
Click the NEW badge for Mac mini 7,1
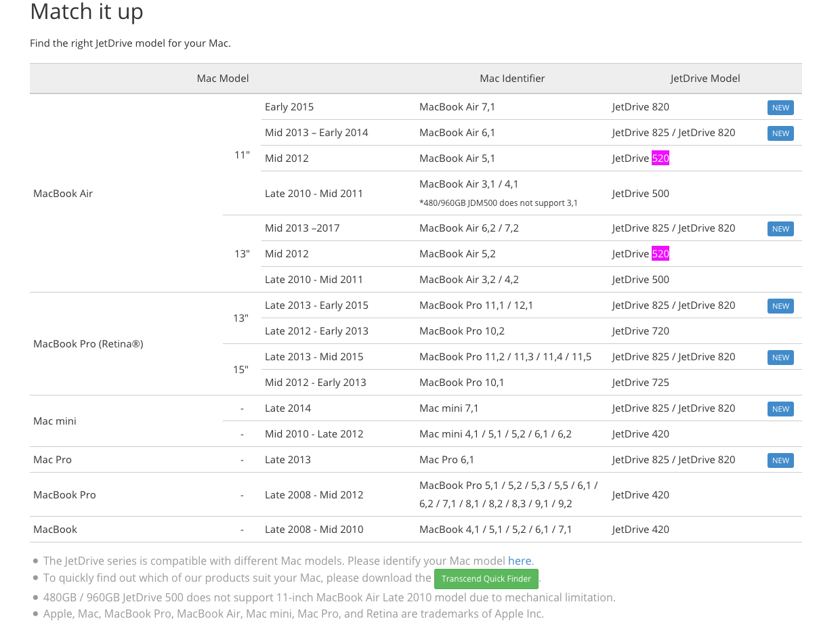tap(780, 409)
